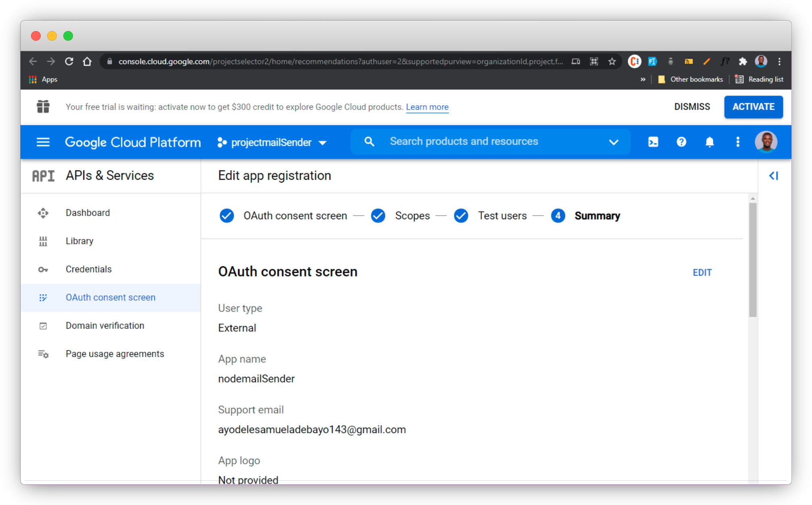Open the Cloud Platform more options dots
The image size is (812, 505).
tap(738, 142)
